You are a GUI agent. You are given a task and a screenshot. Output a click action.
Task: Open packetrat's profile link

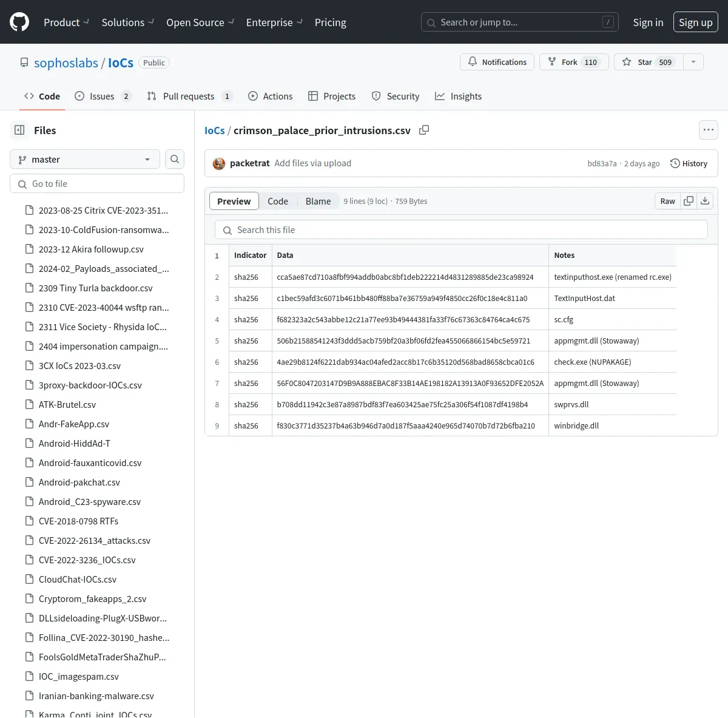pos(249,163)
